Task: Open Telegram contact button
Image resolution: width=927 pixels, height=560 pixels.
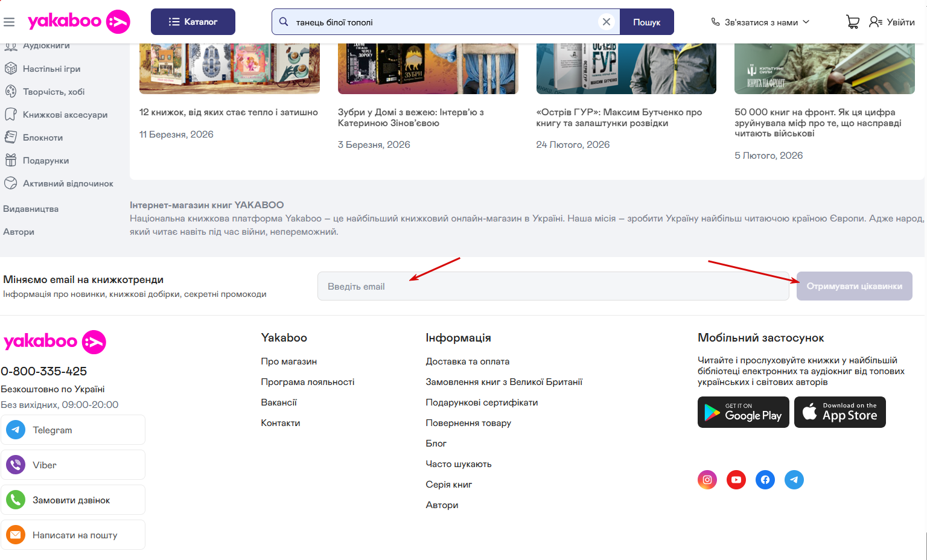Action: [73, 430]
